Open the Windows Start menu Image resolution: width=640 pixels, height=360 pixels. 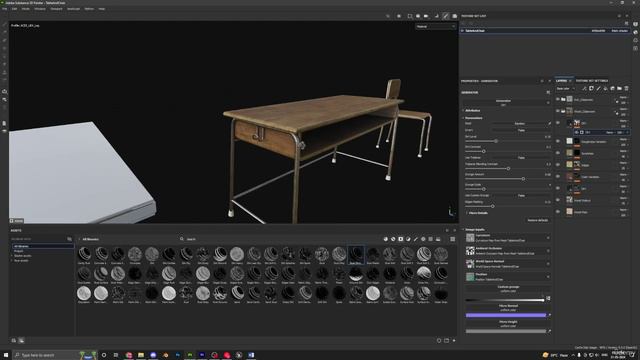[6, 355]
